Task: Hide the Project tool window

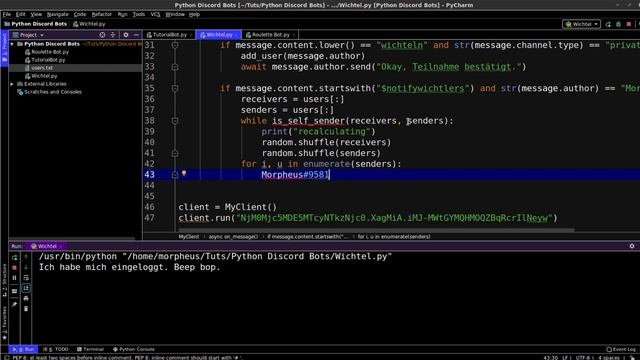Action: tap(136, 35)
